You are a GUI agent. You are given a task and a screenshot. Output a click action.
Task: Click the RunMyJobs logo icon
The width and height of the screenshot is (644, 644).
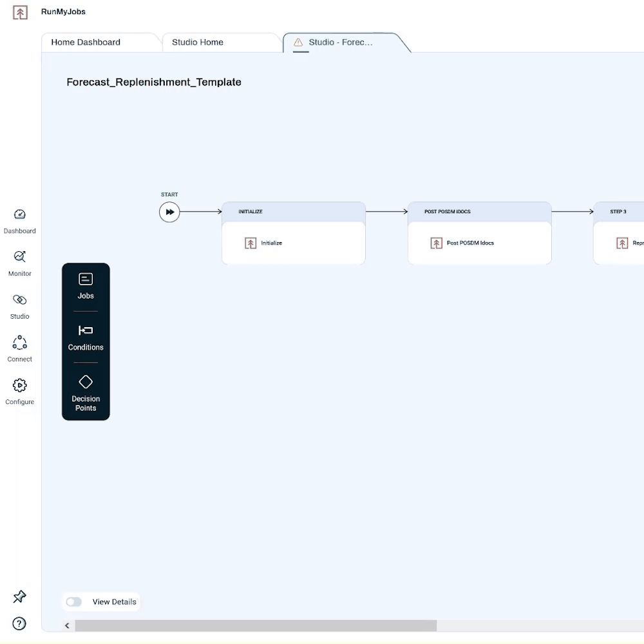click(20, 12)
